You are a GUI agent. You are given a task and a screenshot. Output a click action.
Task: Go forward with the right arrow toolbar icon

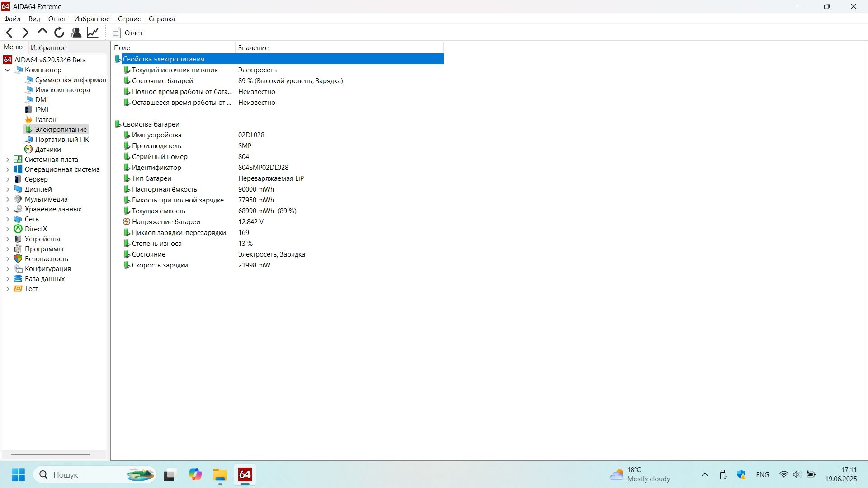pyautogui.click(x=26, y=33)
